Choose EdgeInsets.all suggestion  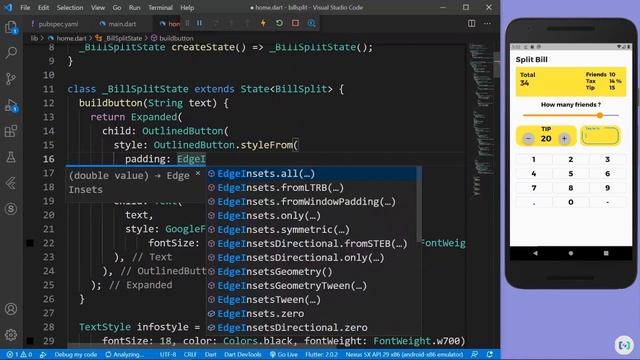(312, 174)
